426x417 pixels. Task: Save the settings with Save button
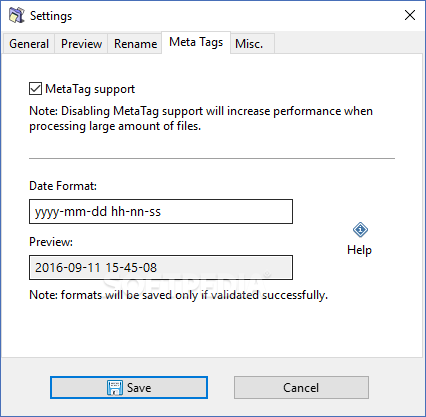point(129,388)
